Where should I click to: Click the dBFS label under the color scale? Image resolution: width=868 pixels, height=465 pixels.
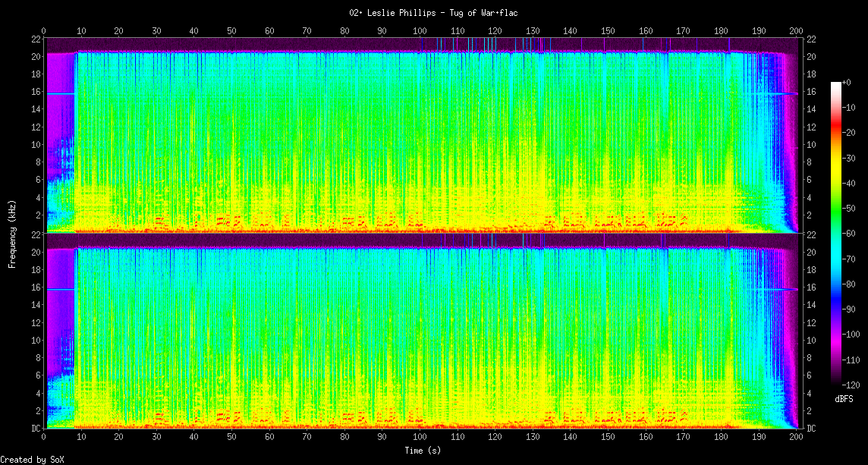(844, 399)
